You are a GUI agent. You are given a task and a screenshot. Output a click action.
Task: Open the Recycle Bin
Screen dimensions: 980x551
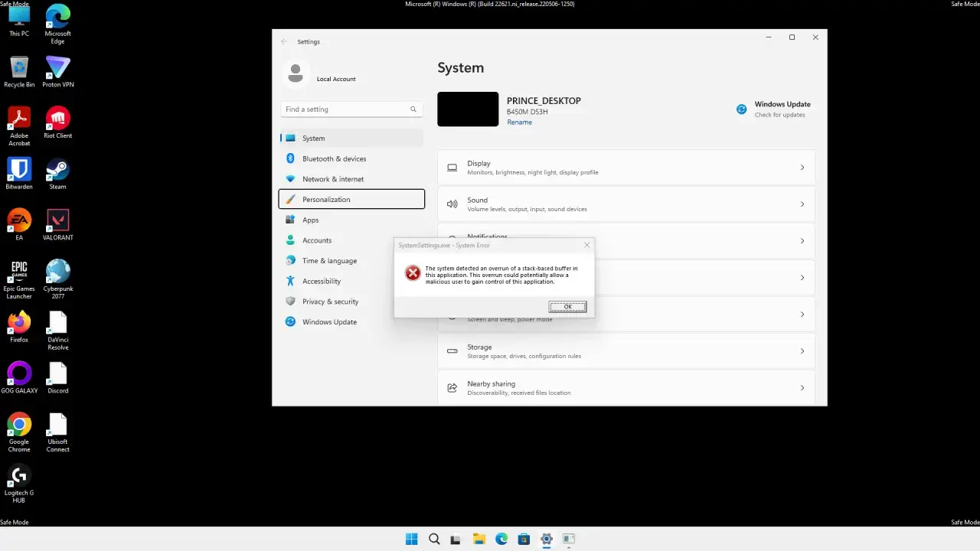pyautogui.click(x=18, y=67)
